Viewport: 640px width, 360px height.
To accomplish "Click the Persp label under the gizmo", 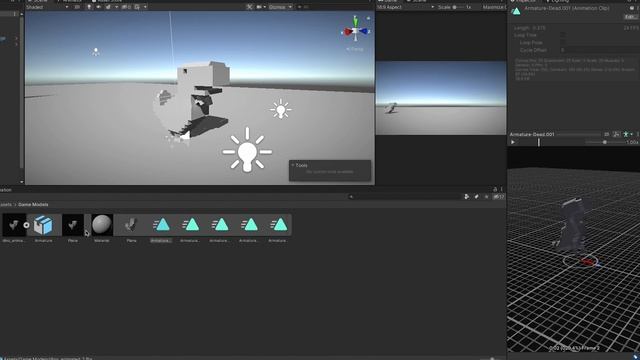I will tap(355, 49).
